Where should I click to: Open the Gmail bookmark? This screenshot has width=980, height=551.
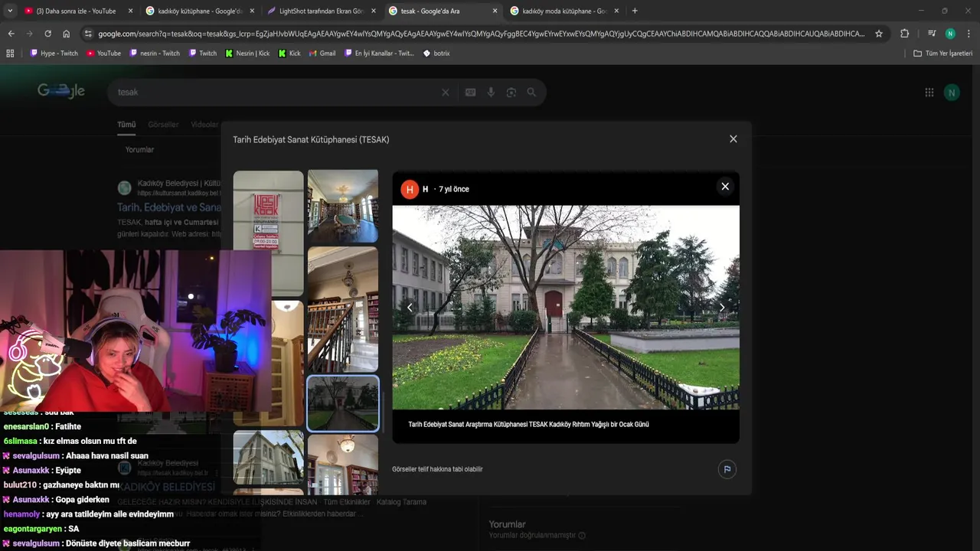(322, 54)
